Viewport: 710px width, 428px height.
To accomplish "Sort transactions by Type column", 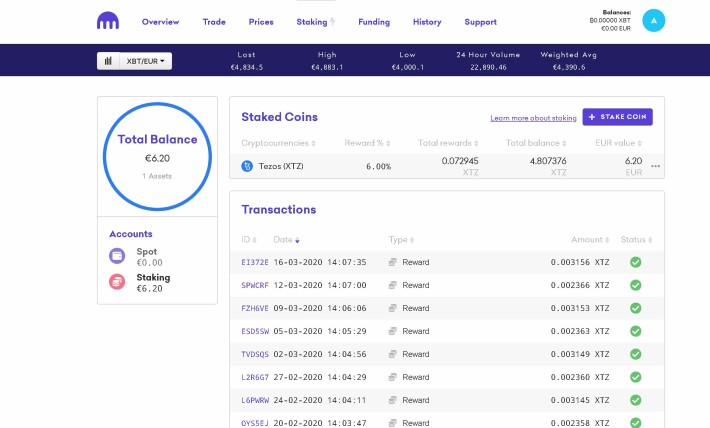I will (401, 240).
